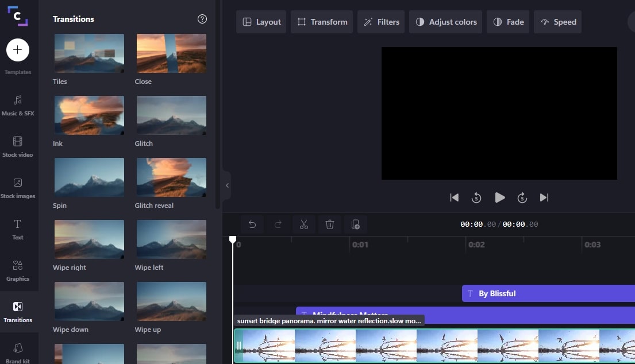This screenshot has width=635, height=364.
Task: Duplicate the selected clip
Action: coord(356,224)
